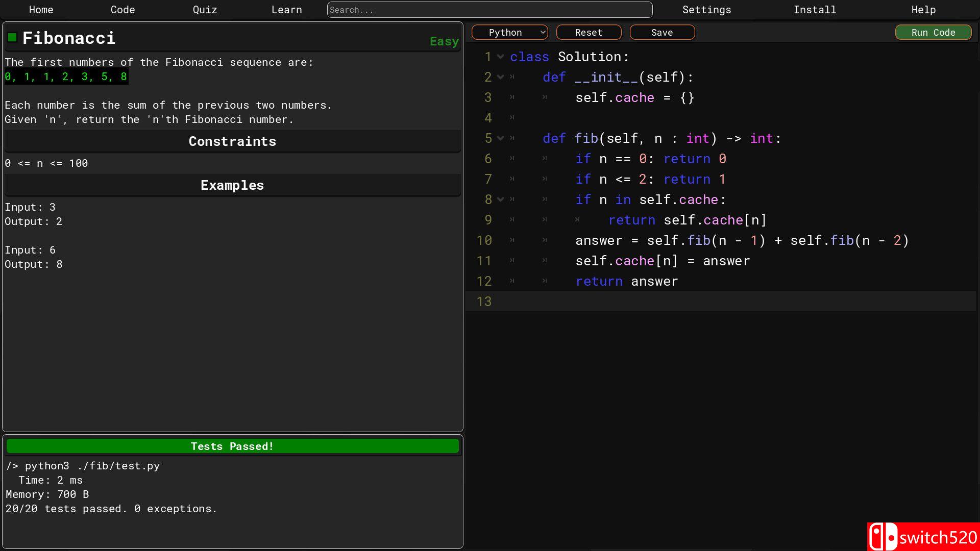Open the Python language dropdown
Screen dimensions: 980x551
509,32
